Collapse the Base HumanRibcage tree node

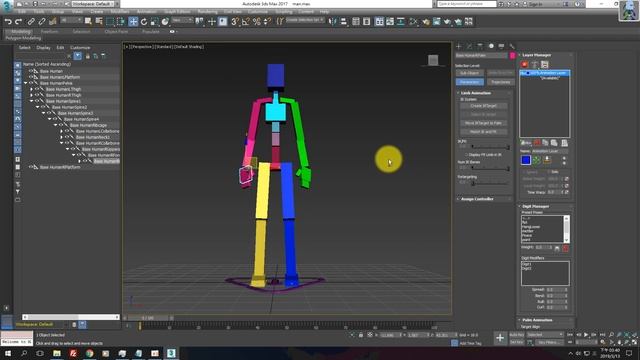pos(56,125)
